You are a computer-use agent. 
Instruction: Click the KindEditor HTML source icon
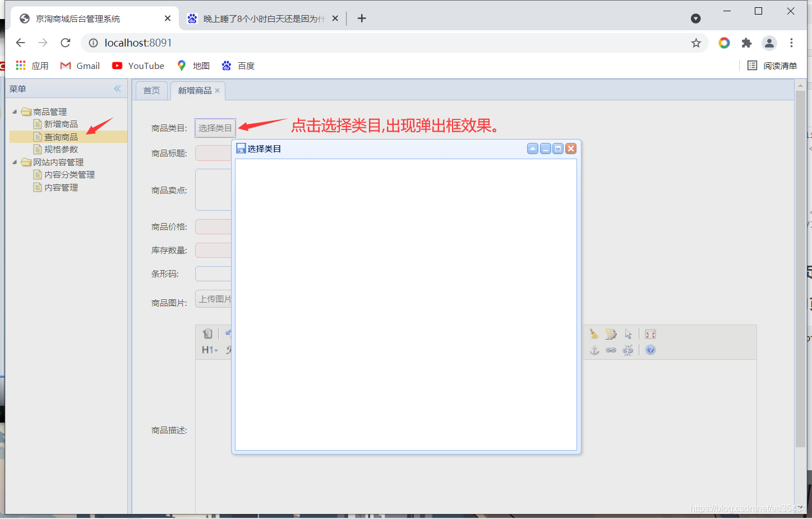point(207,334)
